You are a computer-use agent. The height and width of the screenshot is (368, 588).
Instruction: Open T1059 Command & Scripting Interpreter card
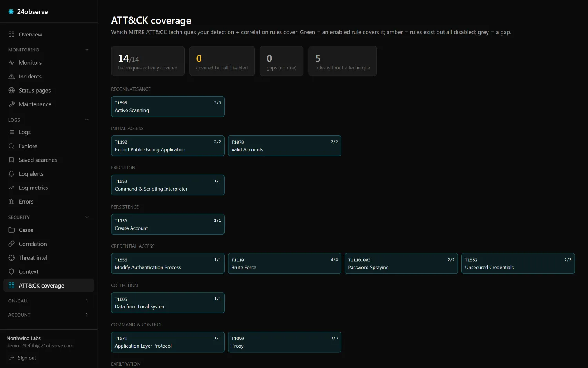(168, 185)
